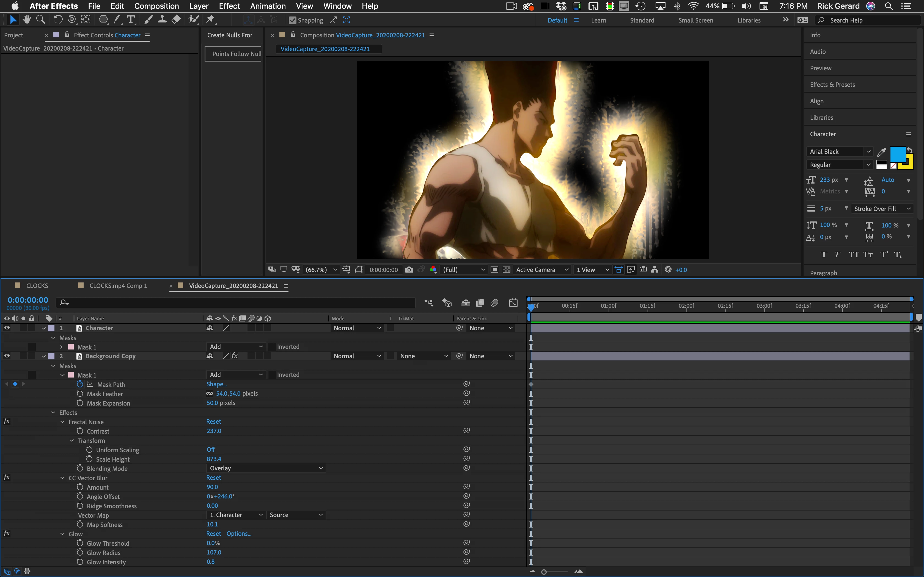Image resolution: width=924 pixels, height=577 pixels.
Task: Open the Animation menu
Action: pos(268,6)
